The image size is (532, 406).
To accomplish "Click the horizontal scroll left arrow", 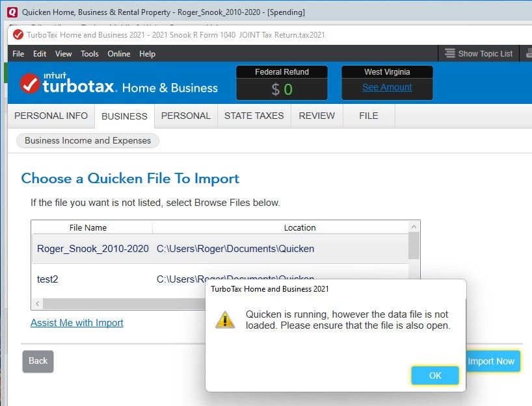I will tap(38, 303).
